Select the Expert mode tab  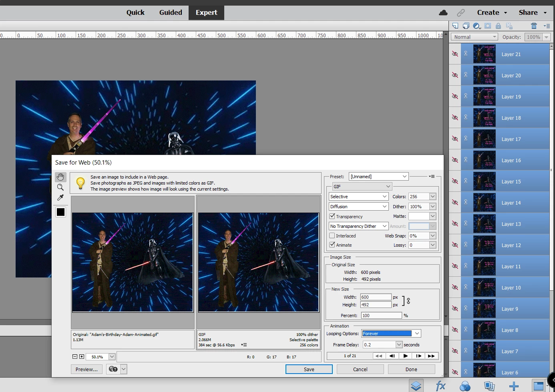[206, 13]
